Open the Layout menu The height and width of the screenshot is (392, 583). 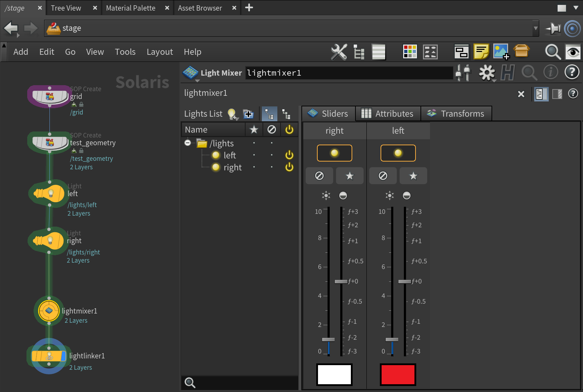tap(160, 52)
